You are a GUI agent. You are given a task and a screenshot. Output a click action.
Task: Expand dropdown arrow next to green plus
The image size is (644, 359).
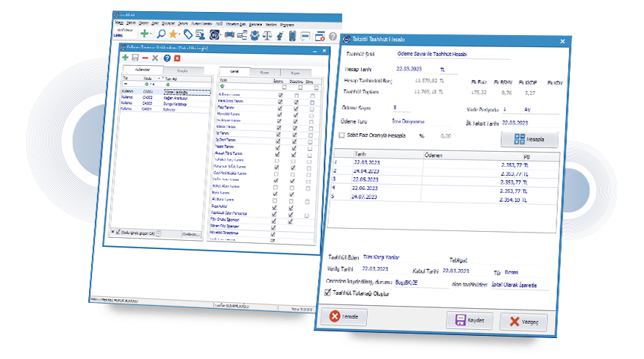click(151, 34)
